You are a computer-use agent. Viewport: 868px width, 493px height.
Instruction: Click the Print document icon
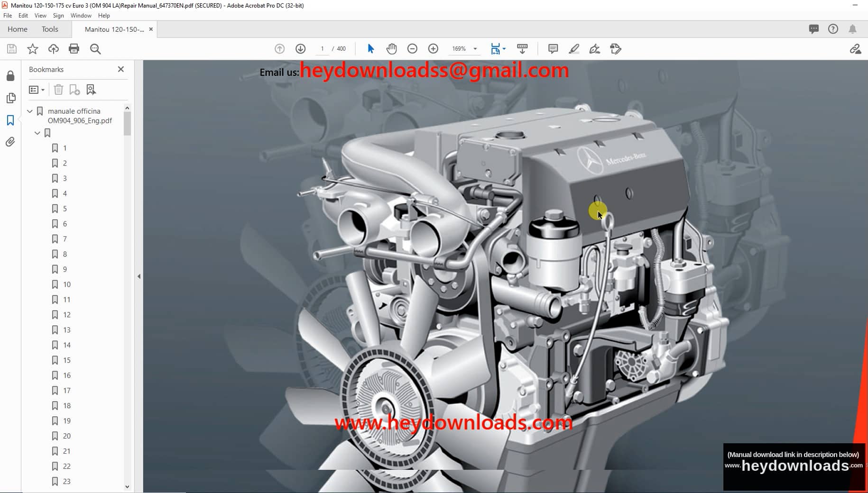point(74,48)
